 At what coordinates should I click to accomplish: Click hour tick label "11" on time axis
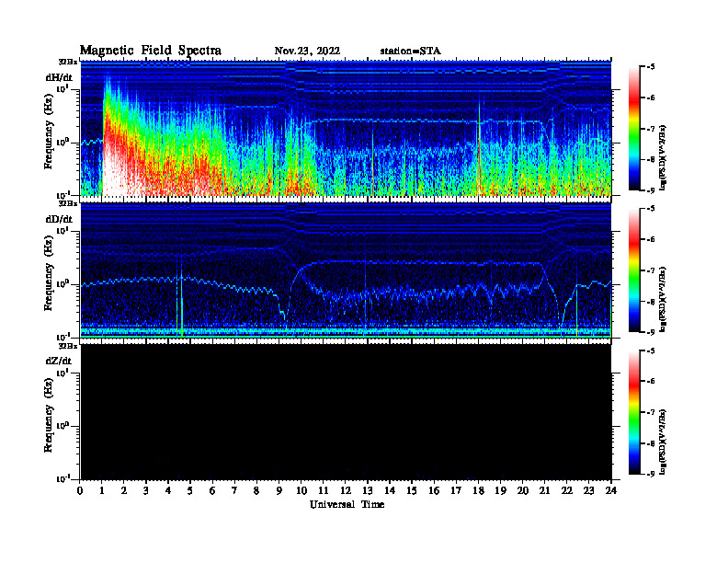coord(324,490)
